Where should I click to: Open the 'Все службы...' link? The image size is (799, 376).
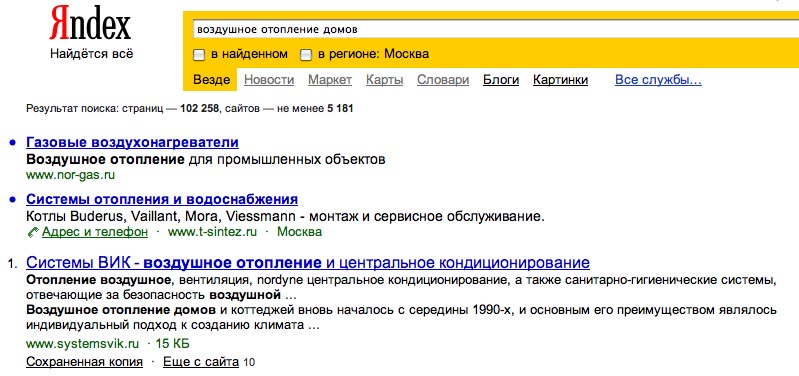click(x=658, y=80)
